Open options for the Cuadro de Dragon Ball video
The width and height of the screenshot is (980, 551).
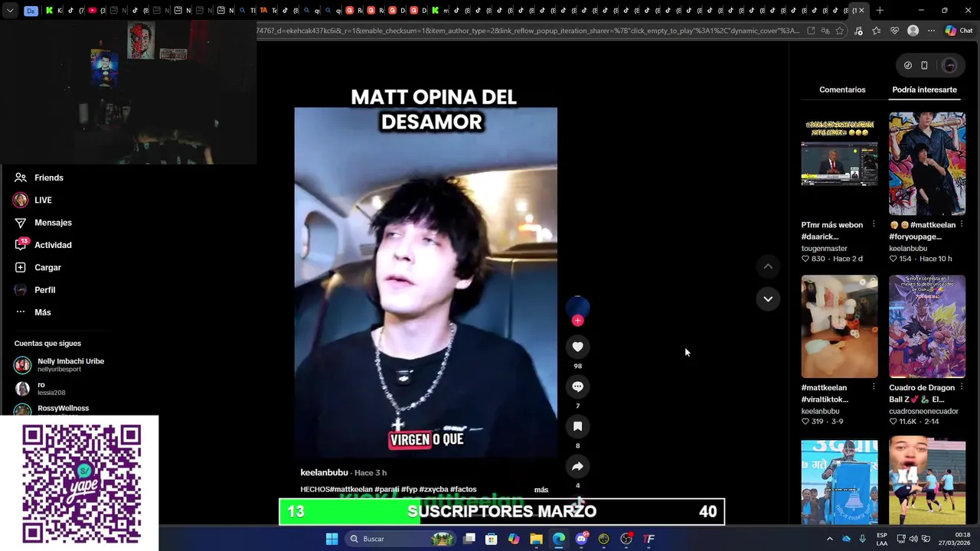tap(962, 387)
